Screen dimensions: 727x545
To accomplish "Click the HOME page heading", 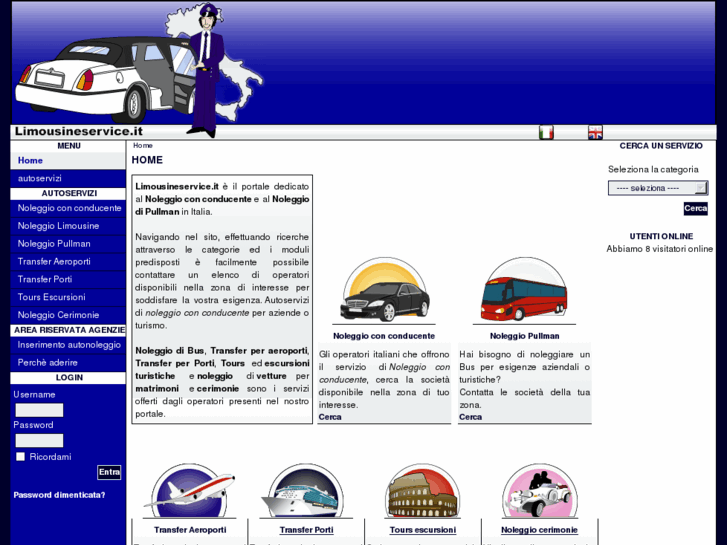I will click(147, 160).
